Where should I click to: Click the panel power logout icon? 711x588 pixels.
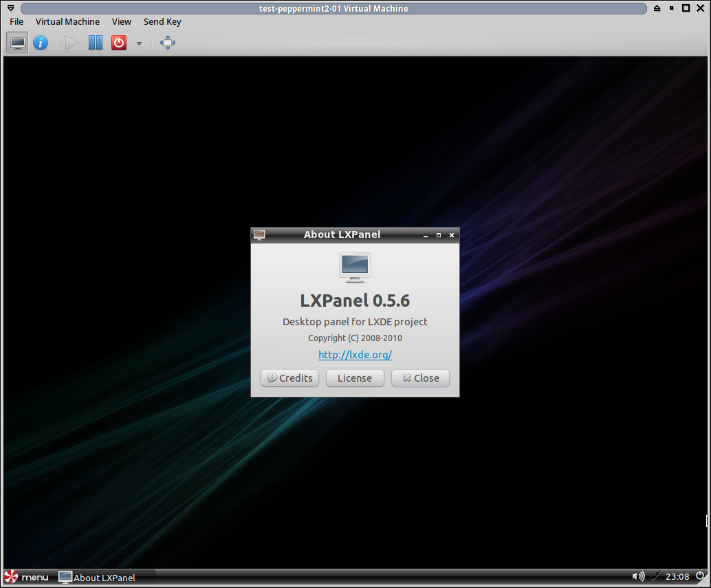700,576
